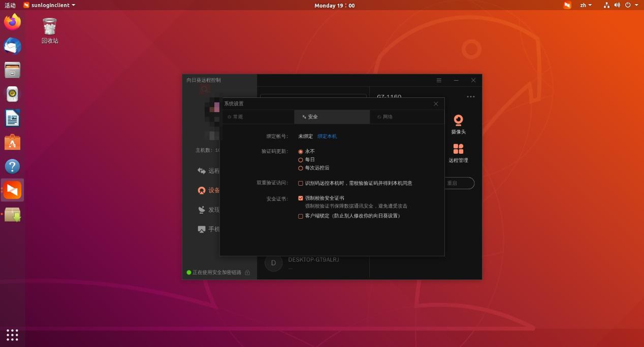The width and height of the screenshot is (644, 347).
Task: Switch to the 常规 settings tab
Action: pos(257,117)
